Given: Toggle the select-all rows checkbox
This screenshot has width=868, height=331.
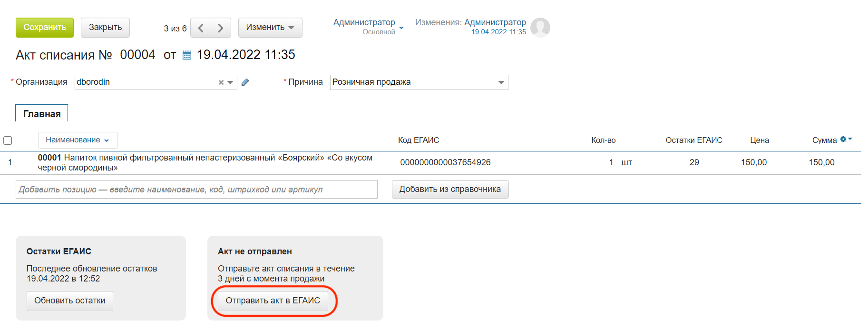Looking at the screenshot, I should tap(8, 140).
